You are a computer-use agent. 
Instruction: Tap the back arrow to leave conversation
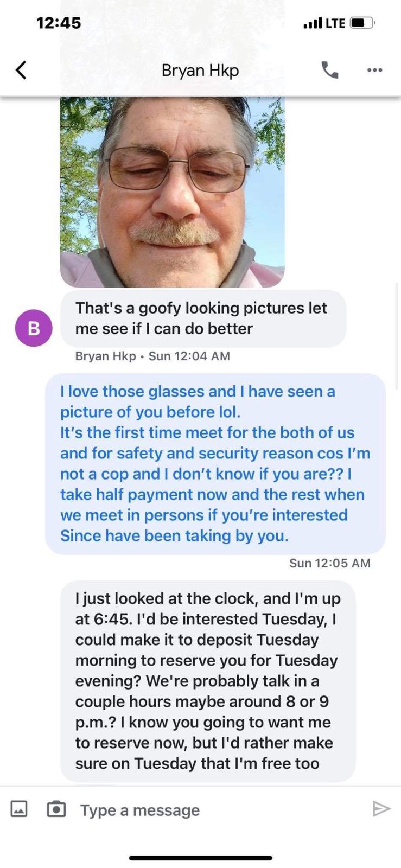[21, 70]
